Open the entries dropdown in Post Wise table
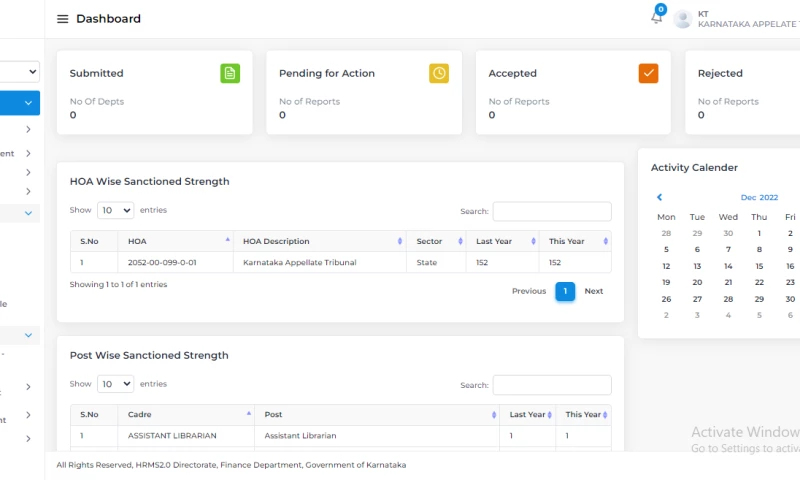The image size is (800, 480). click(115, 384)
